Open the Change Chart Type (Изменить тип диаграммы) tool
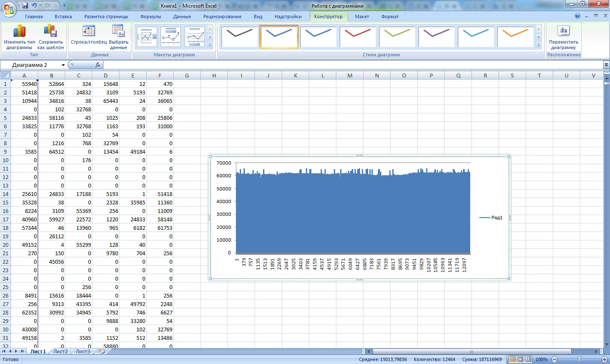610x364 pixels. coord(19,37)
